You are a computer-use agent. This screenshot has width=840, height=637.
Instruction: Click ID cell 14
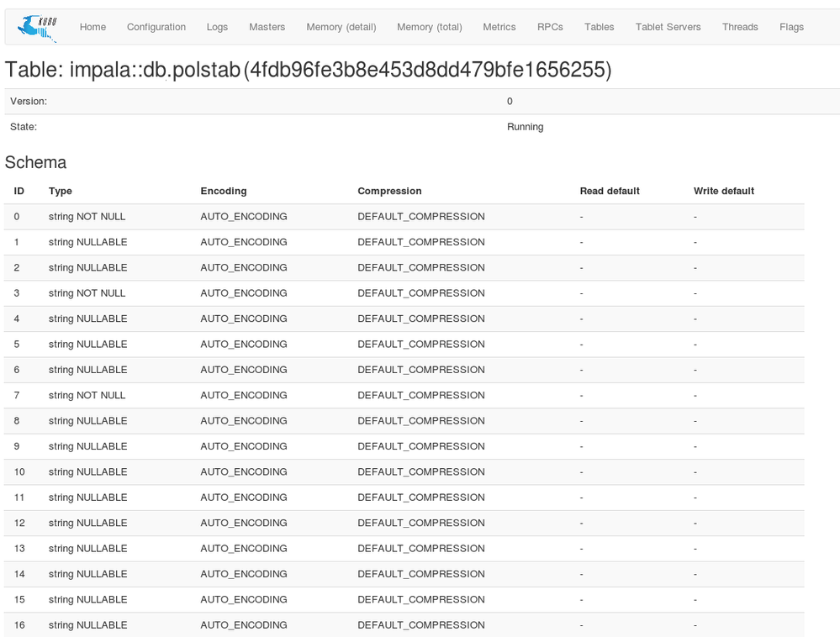click(x=19, y=574)
